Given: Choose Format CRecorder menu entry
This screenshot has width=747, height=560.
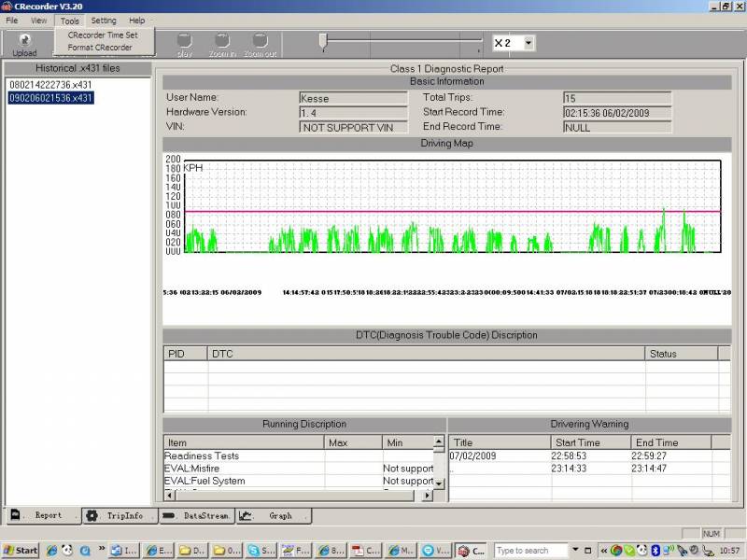Looking at the screenshot, I should [x=99, y=47].
